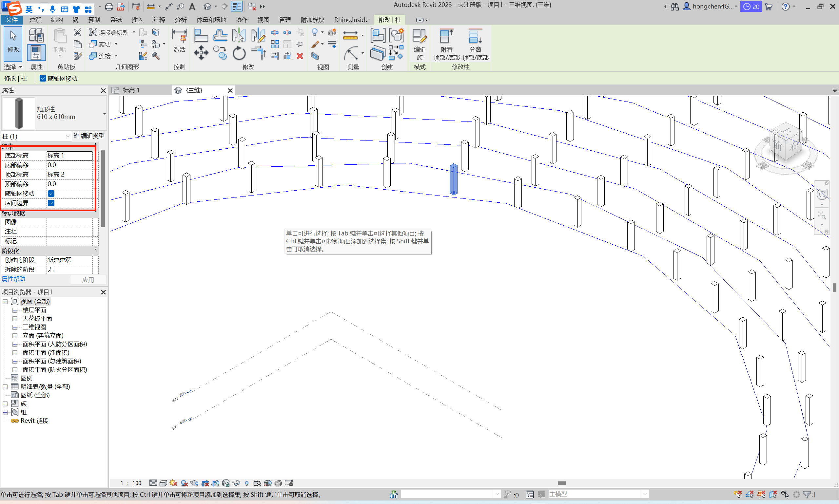The width and height of the screenshot is (839, 504).
Task: Click the Base Level value field
Action: click(x=69, y=156)
